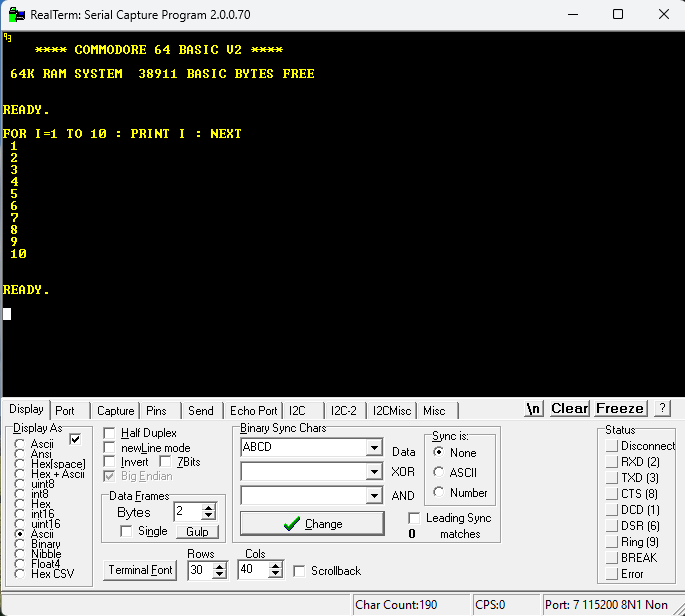Screen dimensions: 685x616
Task: Select ASCII sync option
Action: pyautogui.click(x=439, y=473)
